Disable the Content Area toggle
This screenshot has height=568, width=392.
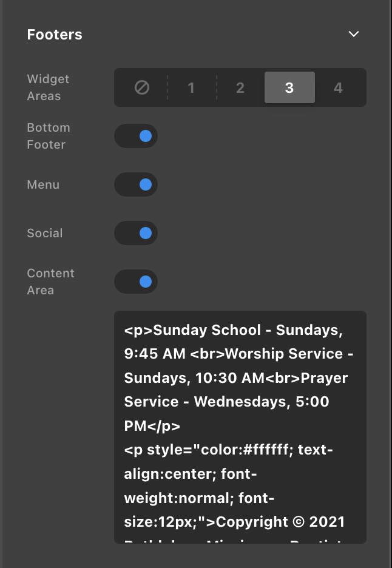[x=136, y=282]
